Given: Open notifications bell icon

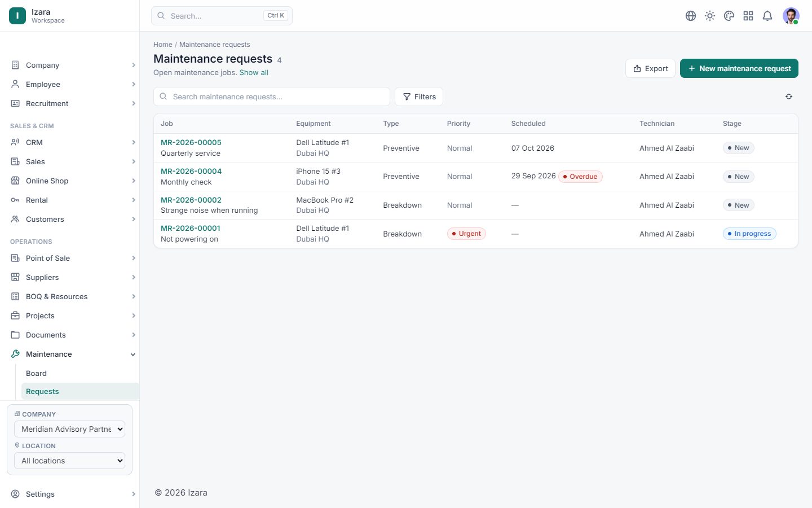Looking at the screenshot, I should pyautogui.click(x=767, y=16).
